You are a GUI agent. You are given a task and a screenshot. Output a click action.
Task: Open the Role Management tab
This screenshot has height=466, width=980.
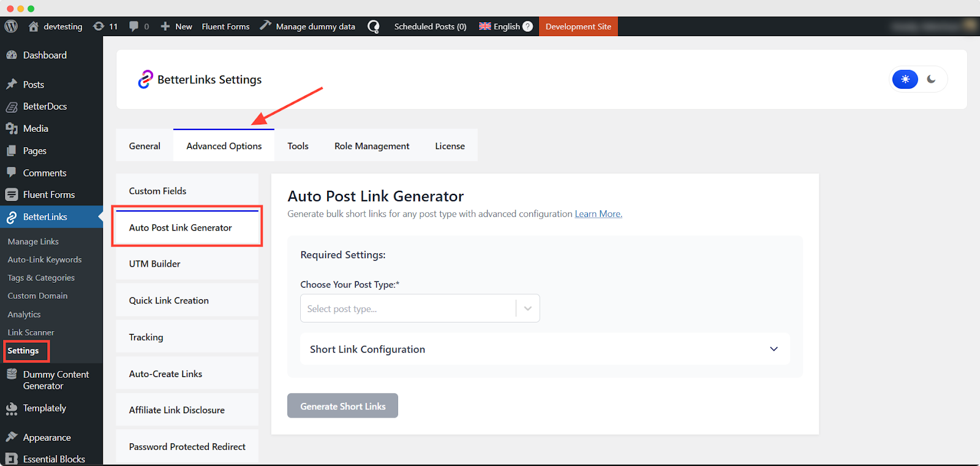point(372,146)
